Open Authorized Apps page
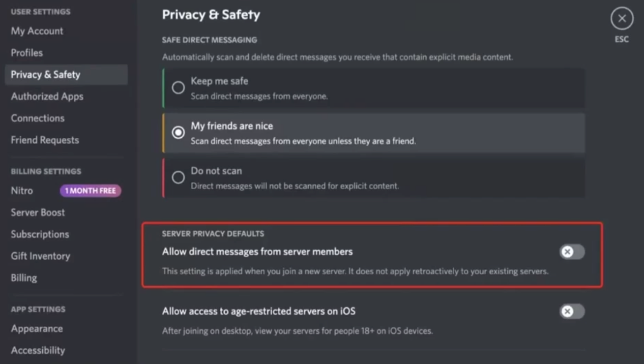 (47, 96)
